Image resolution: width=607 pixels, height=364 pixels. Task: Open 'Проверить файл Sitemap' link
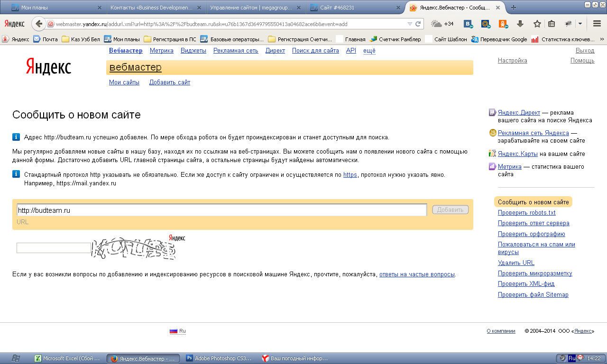tap(533, 295)
